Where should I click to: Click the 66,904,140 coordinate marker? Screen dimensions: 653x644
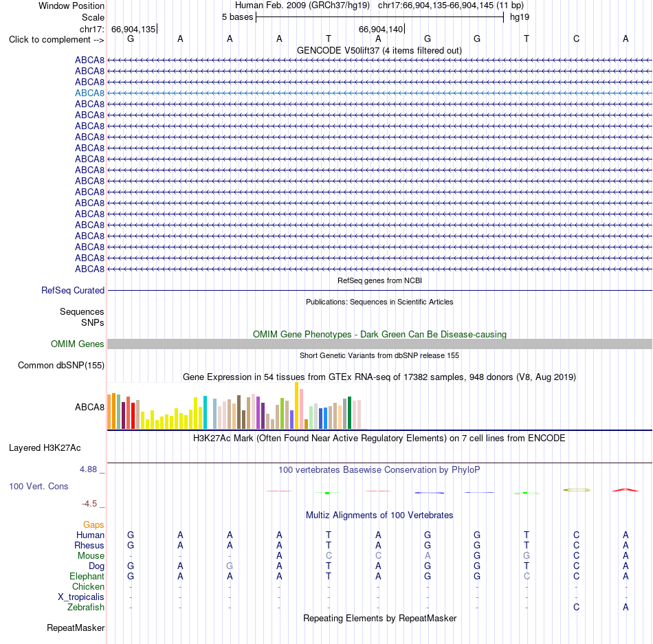pyautogui.click(x=381, y=29)
